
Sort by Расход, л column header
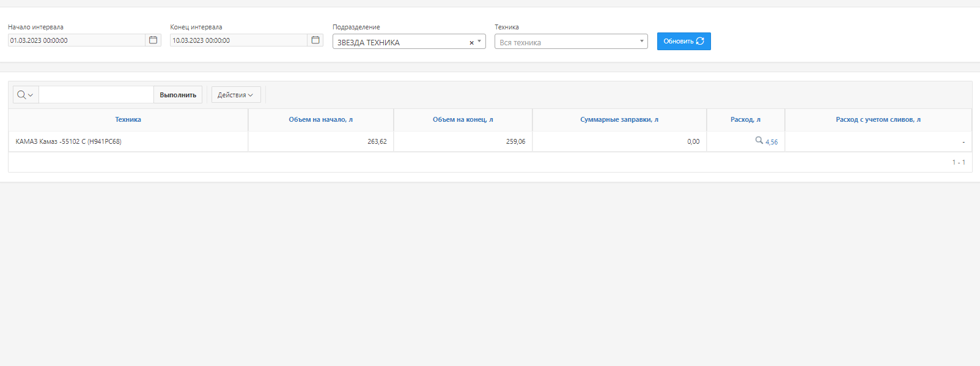745,120
